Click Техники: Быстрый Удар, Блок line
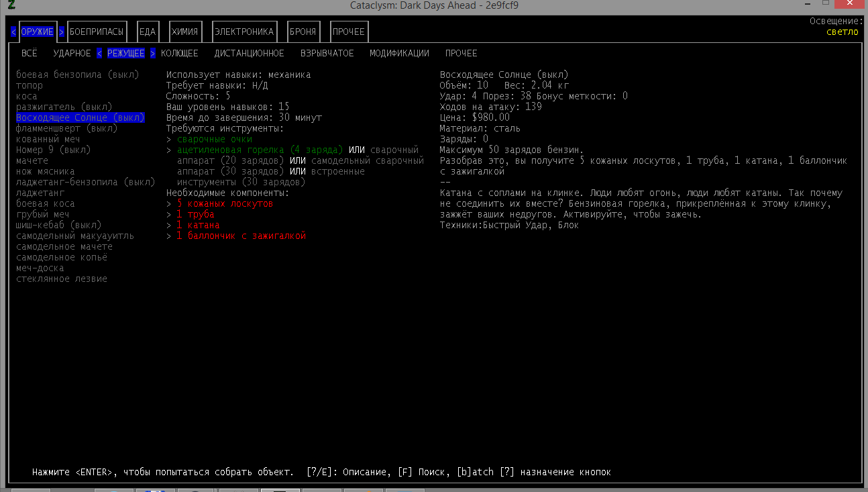The height and width of the screenshot is (492, 868). (x=510, y=225)
